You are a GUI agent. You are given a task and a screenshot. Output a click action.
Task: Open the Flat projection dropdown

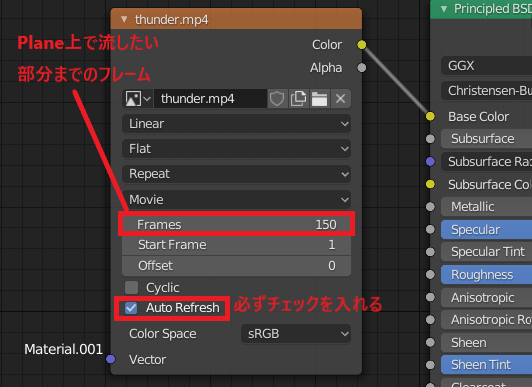pos(236,149)
